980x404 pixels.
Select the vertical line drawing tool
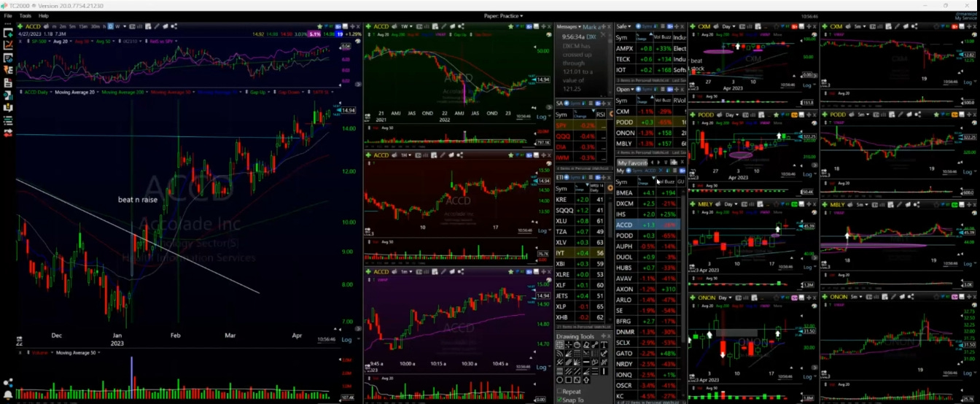pos(604,371)
